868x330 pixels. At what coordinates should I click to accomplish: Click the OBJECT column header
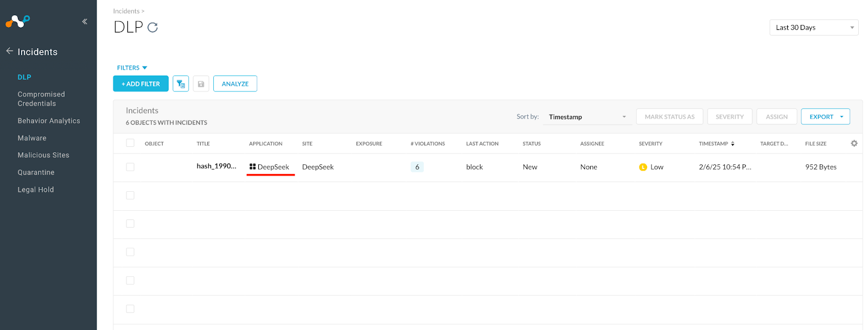click(x=154, y=144)
